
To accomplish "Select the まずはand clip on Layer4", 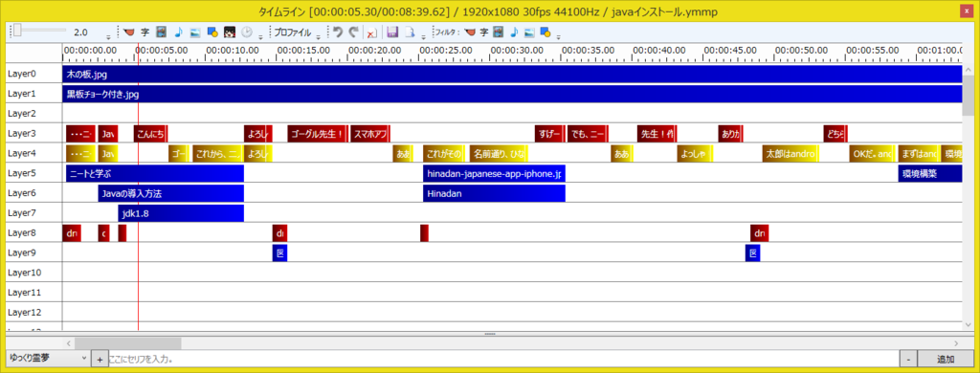I will click(919, 154).
